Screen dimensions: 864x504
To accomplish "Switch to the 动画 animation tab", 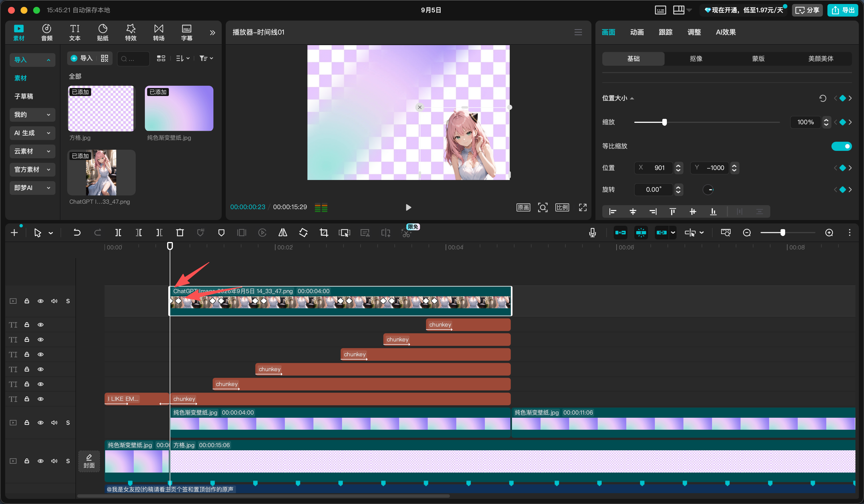I will pyautogui.click(x=637, y=32).
